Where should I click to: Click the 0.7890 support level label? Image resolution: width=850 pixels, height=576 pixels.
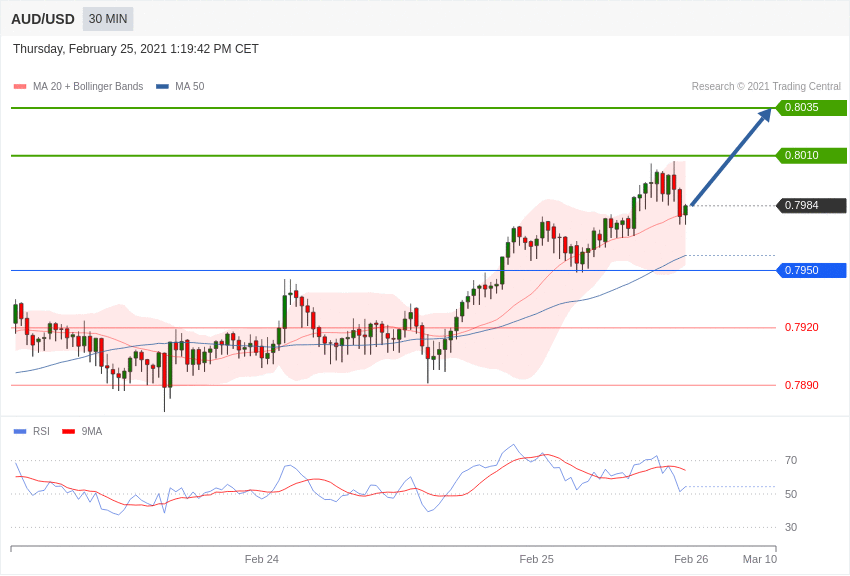pos(802,385)
